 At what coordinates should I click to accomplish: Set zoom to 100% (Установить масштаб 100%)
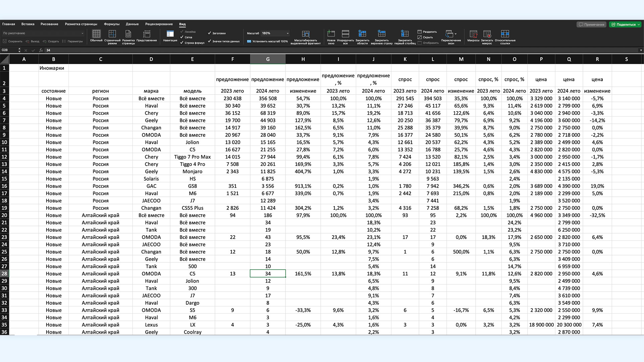coord(267,42)
